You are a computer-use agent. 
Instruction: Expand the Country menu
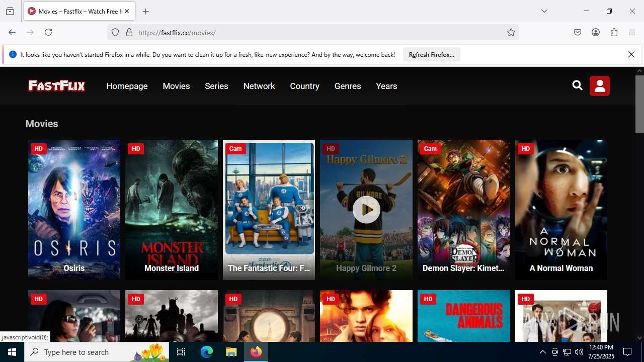(x=304, y=86)
